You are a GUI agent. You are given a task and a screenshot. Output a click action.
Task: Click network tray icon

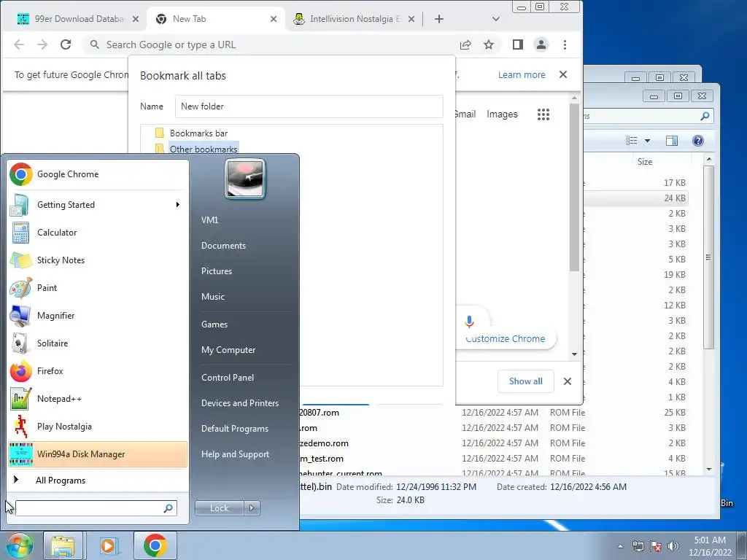pos(638,547)
